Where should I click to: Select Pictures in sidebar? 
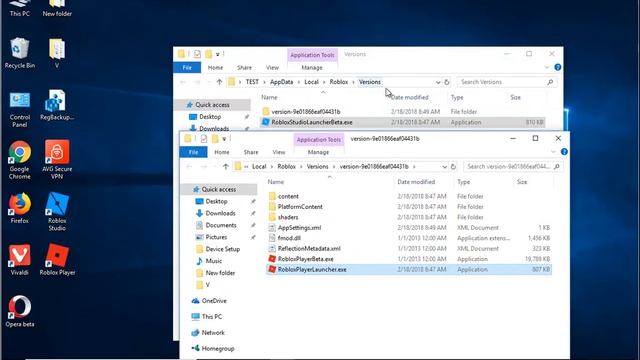coord(216,237)
